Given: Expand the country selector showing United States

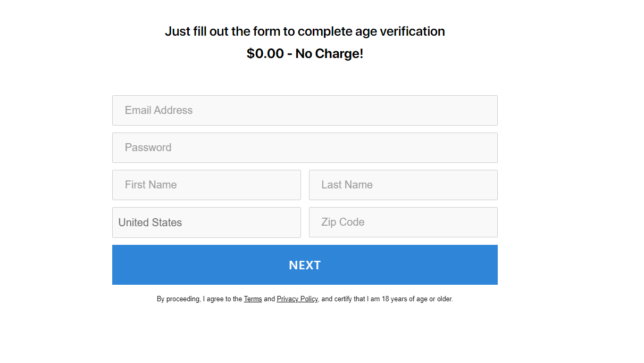Looking at the screenshot, I should (x=206, y=222).
